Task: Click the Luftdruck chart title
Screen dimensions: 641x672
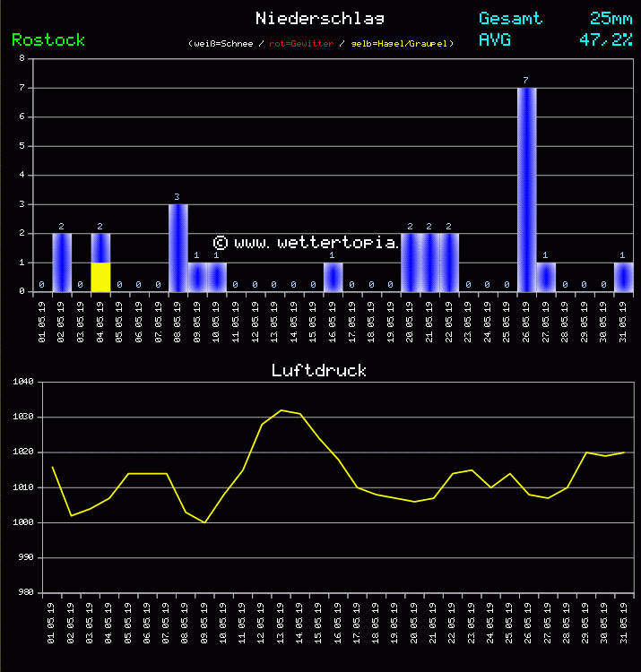Action: [x=319, y=370]
